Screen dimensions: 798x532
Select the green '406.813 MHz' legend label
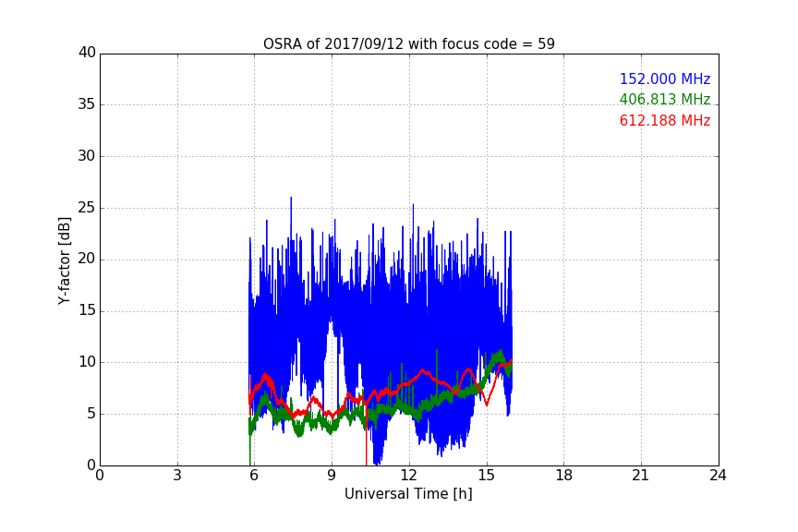pyautogui.click(x=665, y=99)
